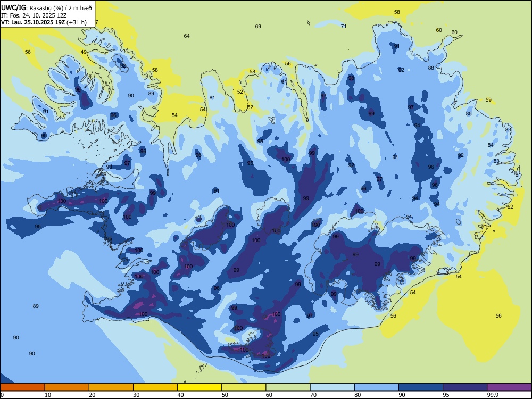The width and height of the screenshot is (532, 399).
Task: Click the light blue 70–80 legend swatch
Action: (332, 387)
